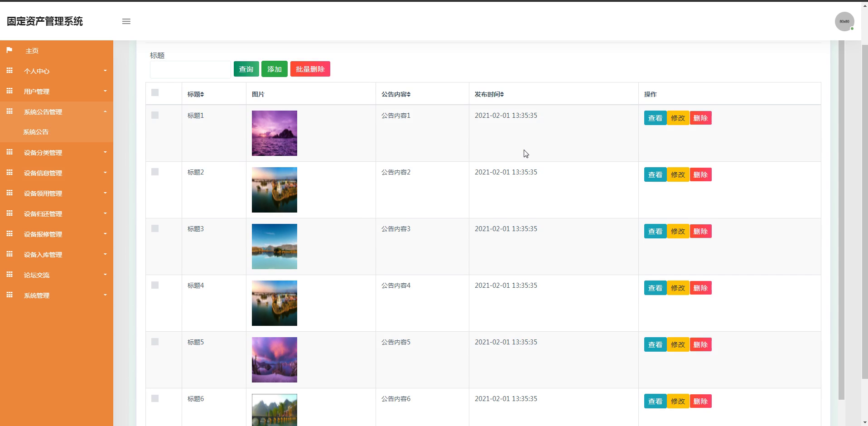The width and height of the screenshot is (868, 426).
Task: Click the red 批量删除 button
Action: pos(310,69)
